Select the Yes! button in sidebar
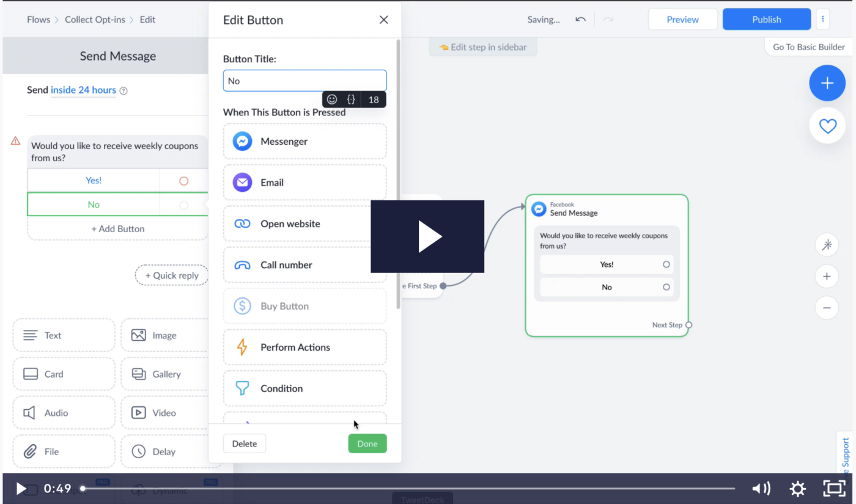This screenshot has height=504, width=856. tap(94, 181)
